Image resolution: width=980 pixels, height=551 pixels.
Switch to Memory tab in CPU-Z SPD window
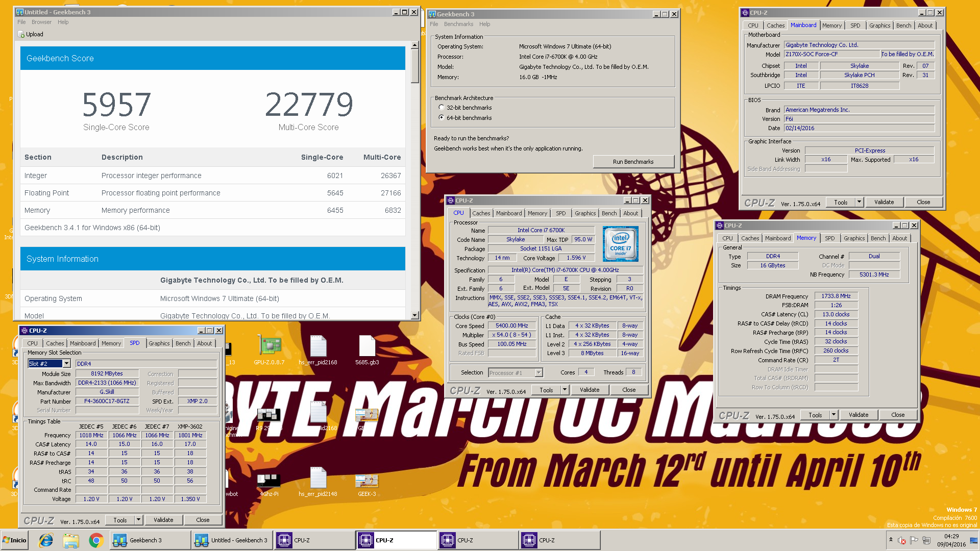[x=111, y=343]
